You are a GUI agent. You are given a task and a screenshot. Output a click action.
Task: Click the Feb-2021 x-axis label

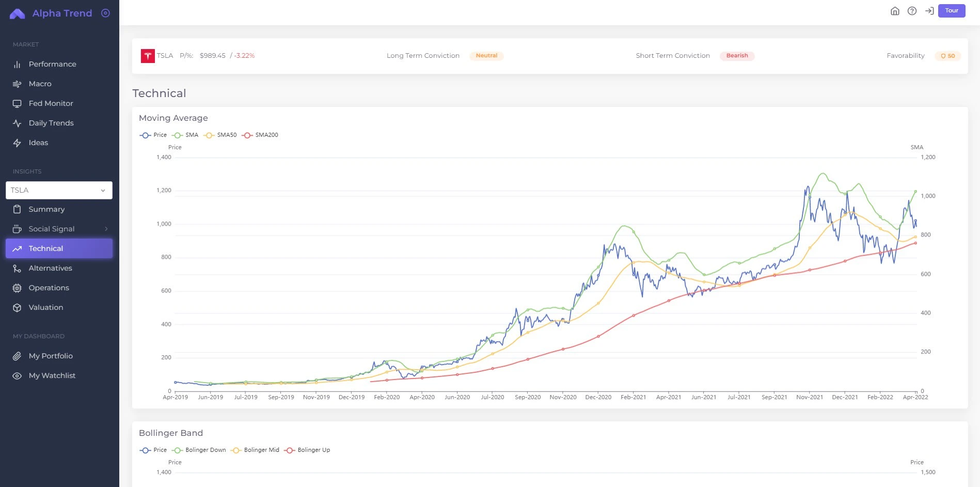pyautogui.click(x=634, y=397)
